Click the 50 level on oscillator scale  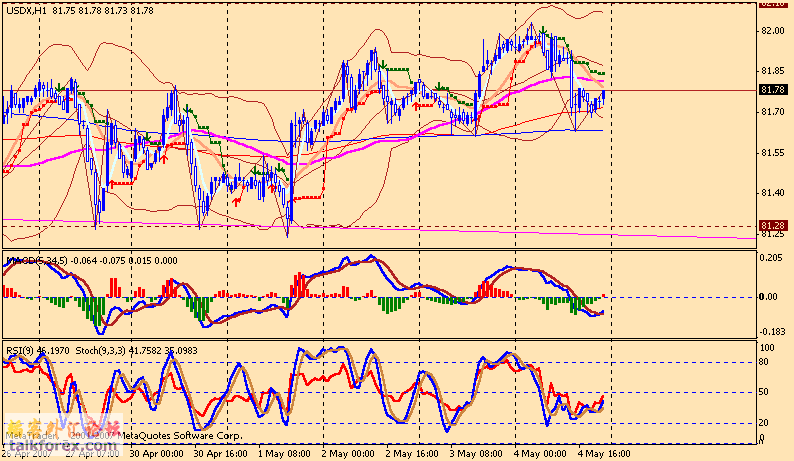[764, 392]
